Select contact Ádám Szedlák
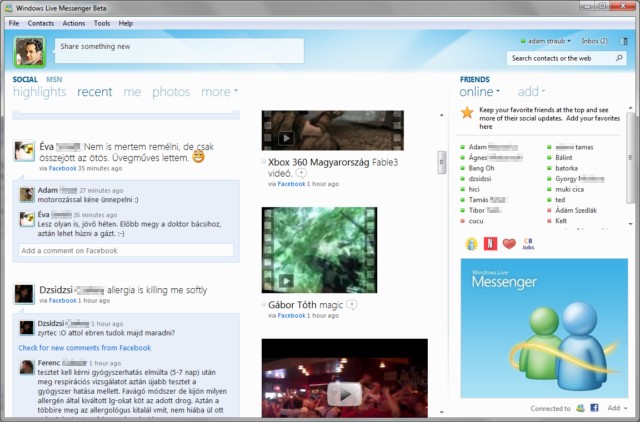Viewport: 640px width, 422px height. [x=576, y=210]
